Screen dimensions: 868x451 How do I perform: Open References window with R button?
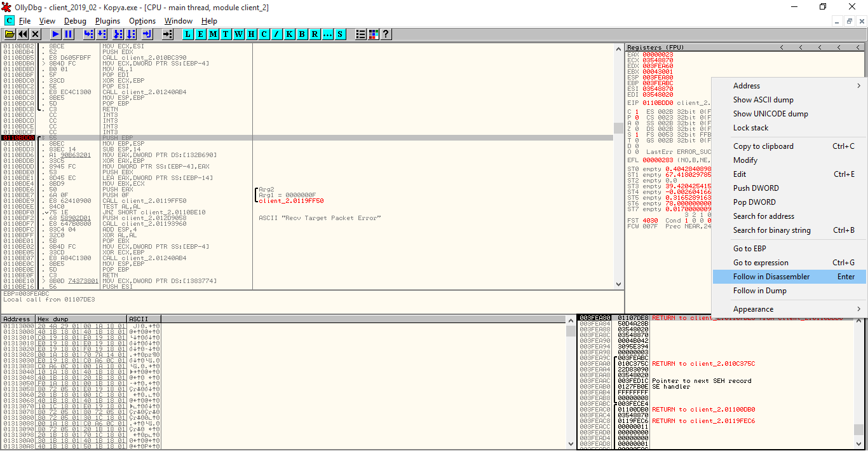[x=315, y=34]
